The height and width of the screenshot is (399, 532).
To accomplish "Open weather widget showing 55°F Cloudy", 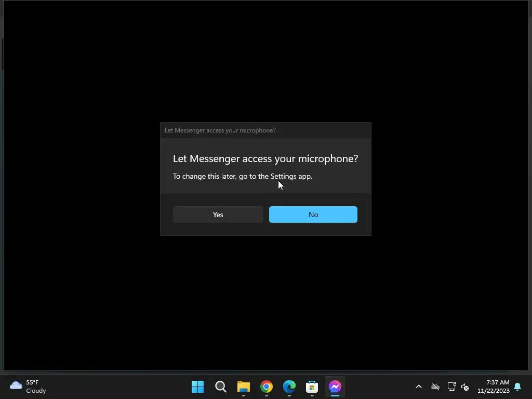I will coord(28,387).
